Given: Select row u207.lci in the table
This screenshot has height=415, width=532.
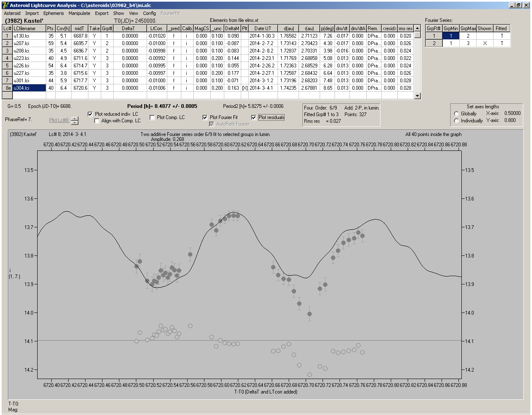Looking at the screenshot, I should (x=209, y=43).
